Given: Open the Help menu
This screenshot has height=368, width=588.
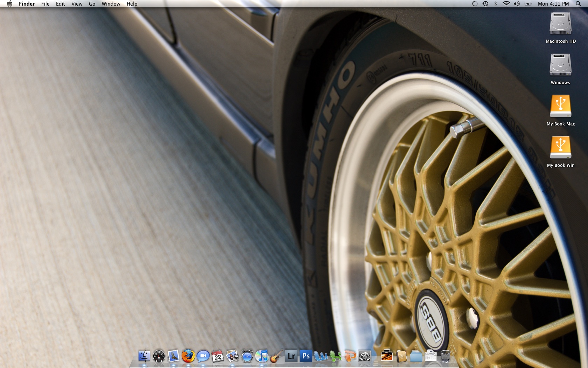Looking at the screenshot, I should click(x=132, y=4).
